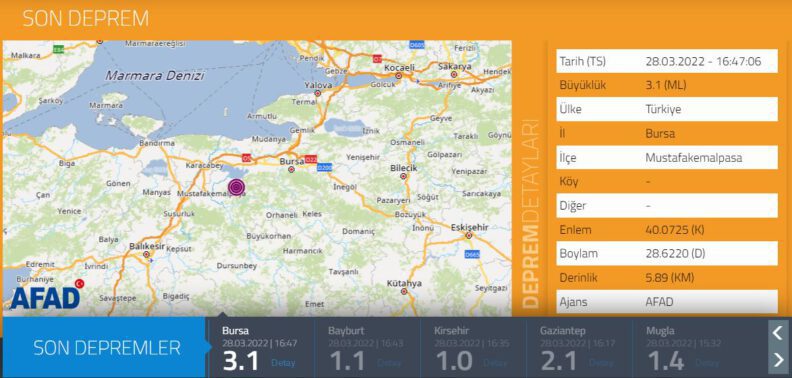Click the Eskişehir city marker on the map
792x378 pixels.
469,235
